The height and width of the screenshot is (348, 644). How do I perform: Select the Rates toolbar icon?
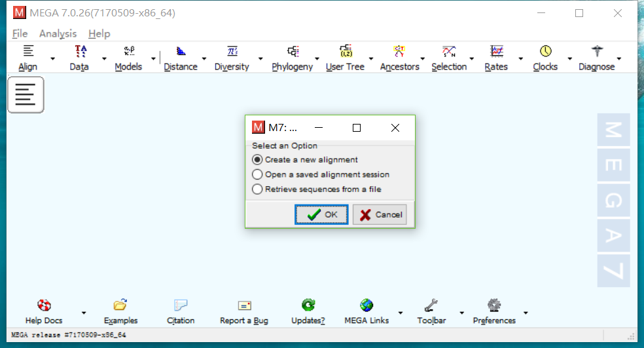497,51
